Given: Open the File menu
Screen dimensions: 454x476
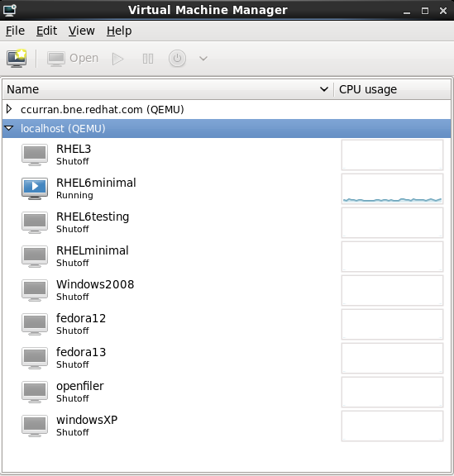Looking at the screenshot, I should coord(15,31).
